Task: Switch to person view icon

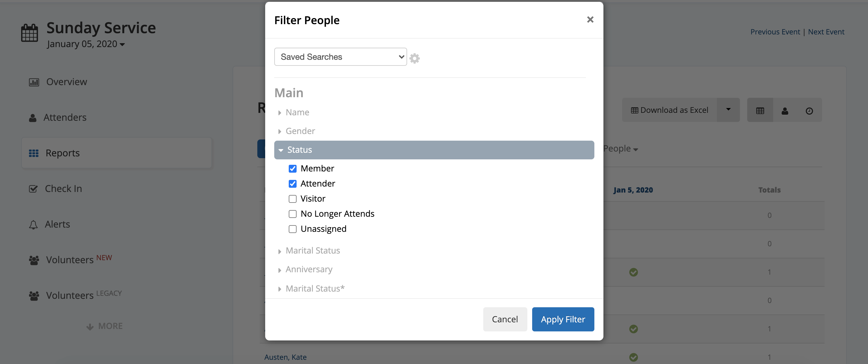Action: (785, 110)
